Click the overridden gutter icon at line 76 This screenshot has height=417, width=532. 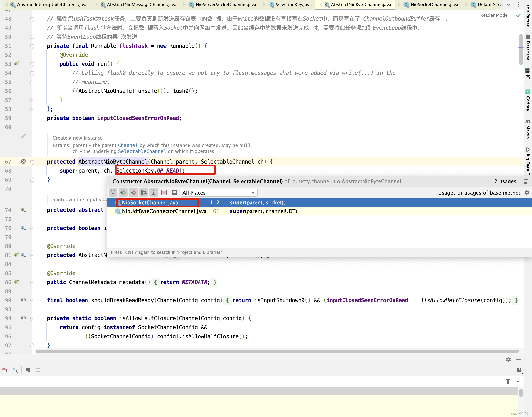[x=23, y=228]
